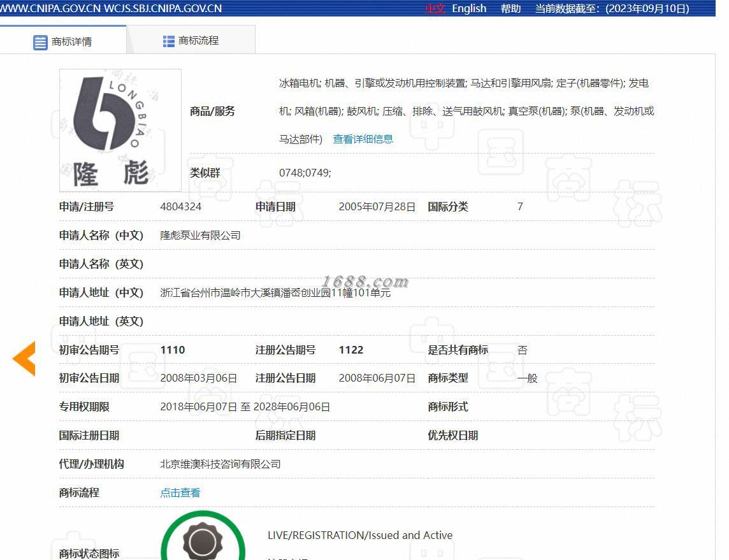The width and height of the screenshot is (729, 560).
Task: Select the 专用权期限 label
Action: pos(84,407)
